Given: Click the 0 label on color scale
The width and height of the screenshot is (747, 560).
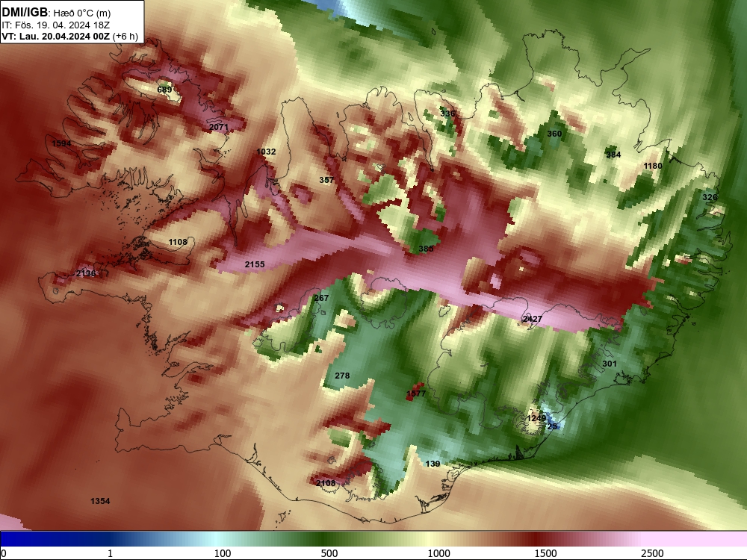Looking at the screenshot, I should point(4,553).
